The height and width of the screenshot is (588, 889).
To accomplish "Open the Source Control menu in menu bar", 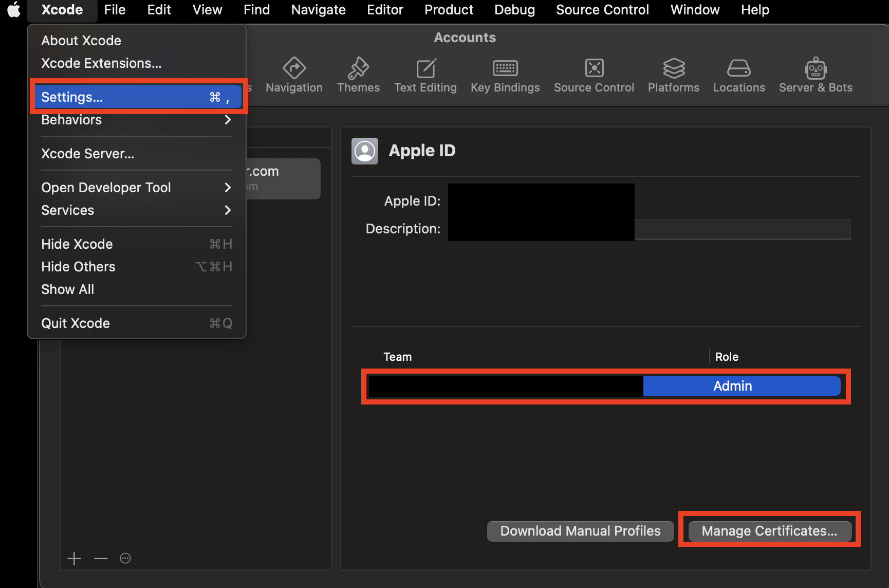I will coord(602,10).
